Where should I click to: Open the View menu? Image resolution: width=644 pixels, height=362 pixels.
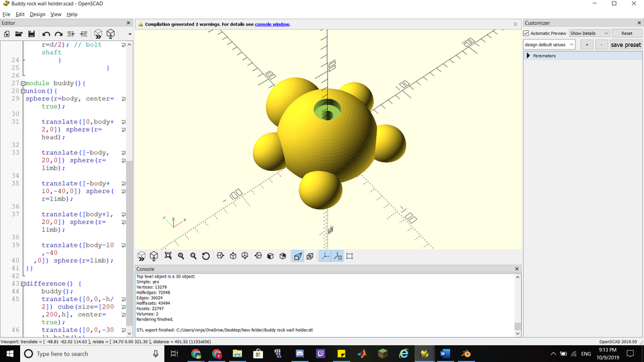tap(56, 14)
